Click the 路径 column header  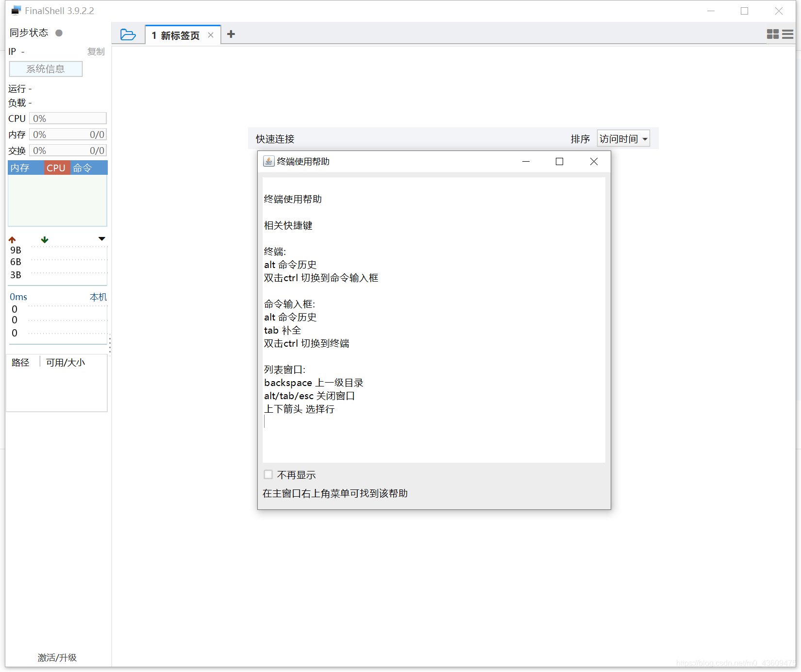pyautogui.click(x=21, y=362)
